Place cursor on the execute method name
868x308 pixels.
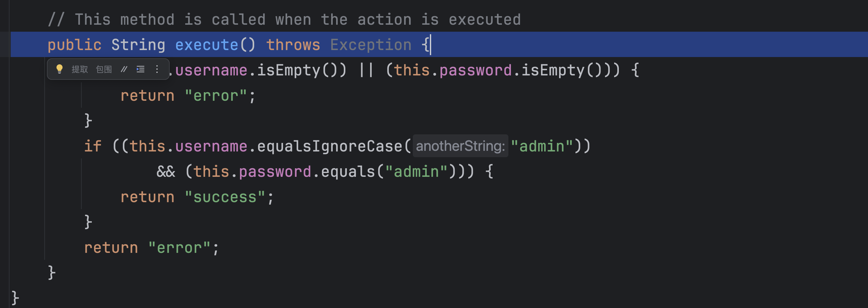click(x=207, y=45)
